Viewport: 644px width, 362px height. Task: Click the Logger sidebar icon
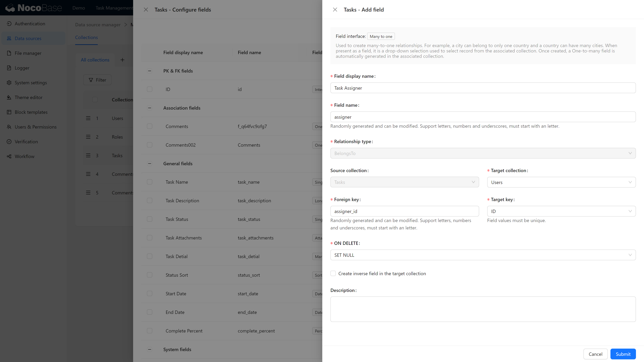[x=9, y=68]
